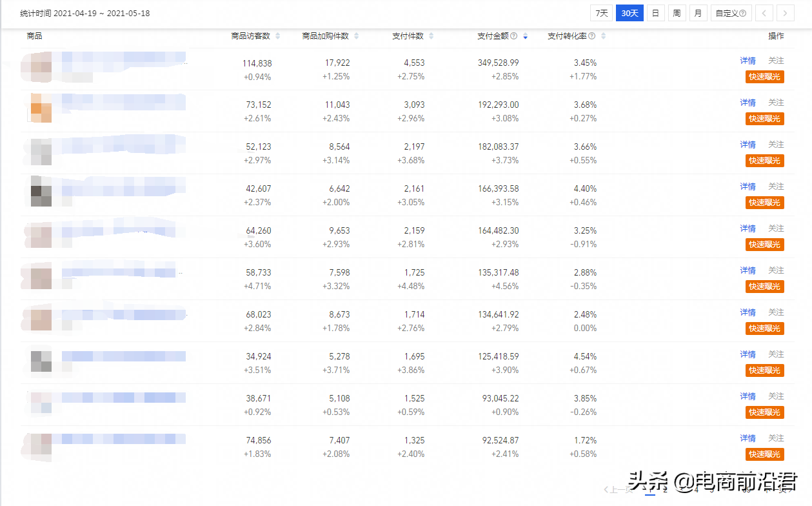Sort by the 支付转化率 column
The height and width of the screenshot is (506, 812).
point(604,36)
